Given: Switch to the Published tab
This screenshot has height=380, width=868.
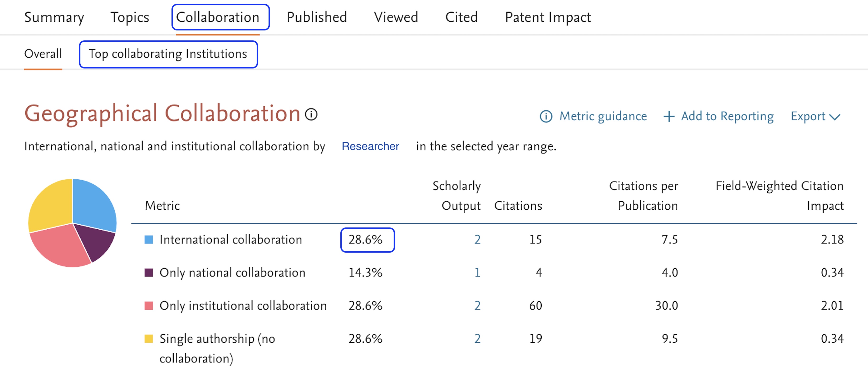Looking at the screenshot, I should [x=317, y=17].
